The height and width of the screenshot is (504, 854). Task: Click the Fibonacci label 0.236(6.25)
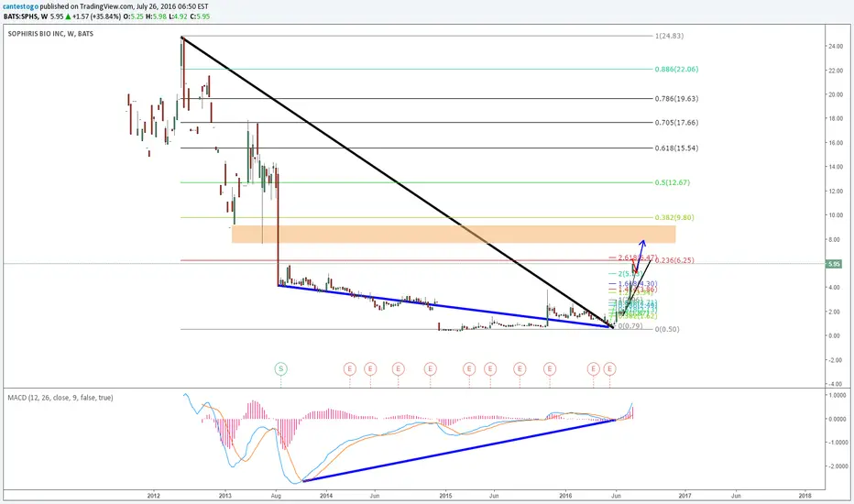(674, 260)
